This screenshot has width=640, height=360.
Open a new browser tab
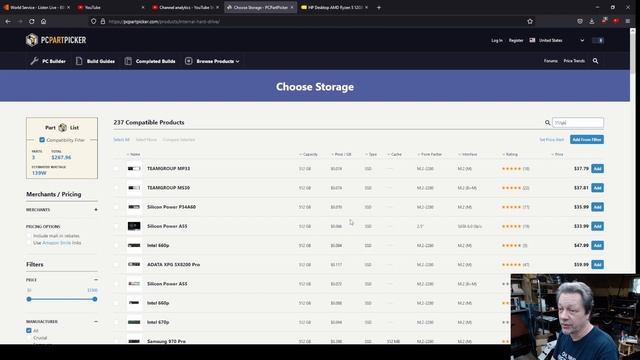point(379,7)
